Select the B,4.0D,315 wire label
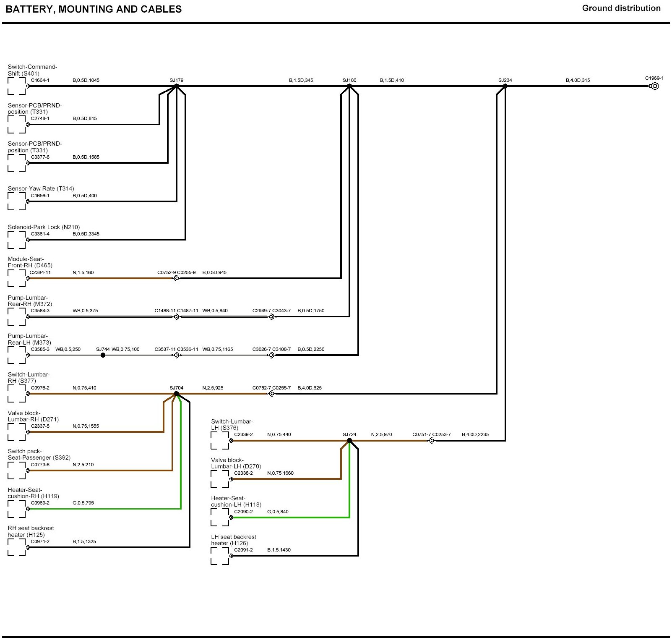Screen dimensions: 672x643 578,80
